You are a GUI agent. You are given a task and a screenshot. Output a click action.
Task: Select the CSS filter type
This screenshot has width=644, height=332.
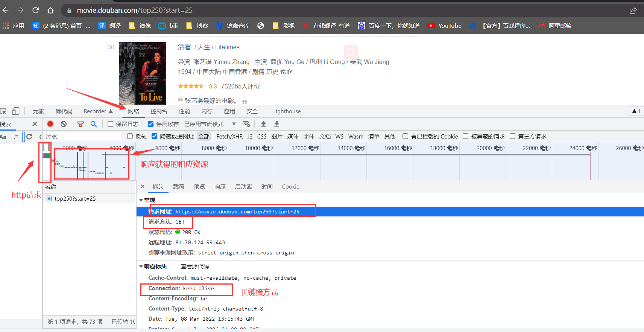click(x=262, y=136)
